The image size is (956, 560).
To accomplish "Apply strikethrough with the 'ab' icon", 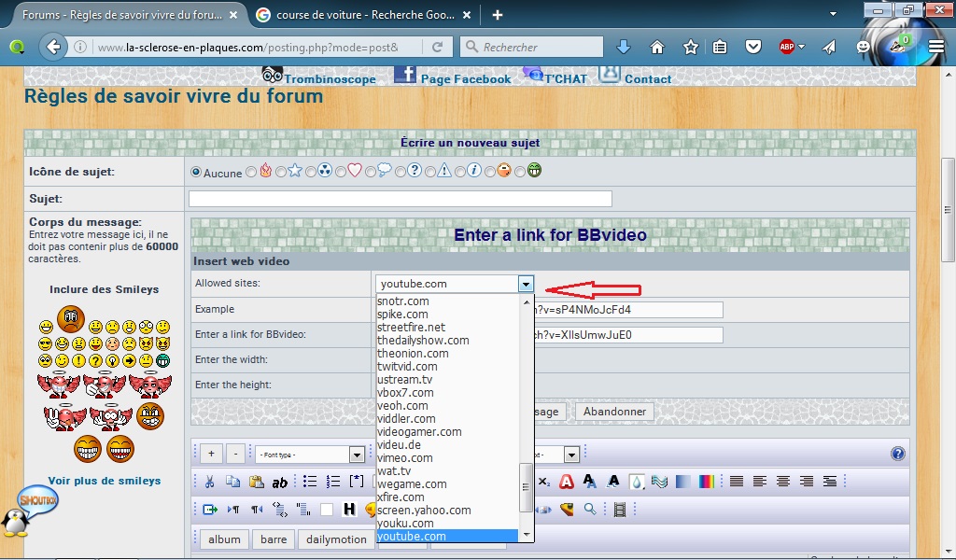I will 280,483.
